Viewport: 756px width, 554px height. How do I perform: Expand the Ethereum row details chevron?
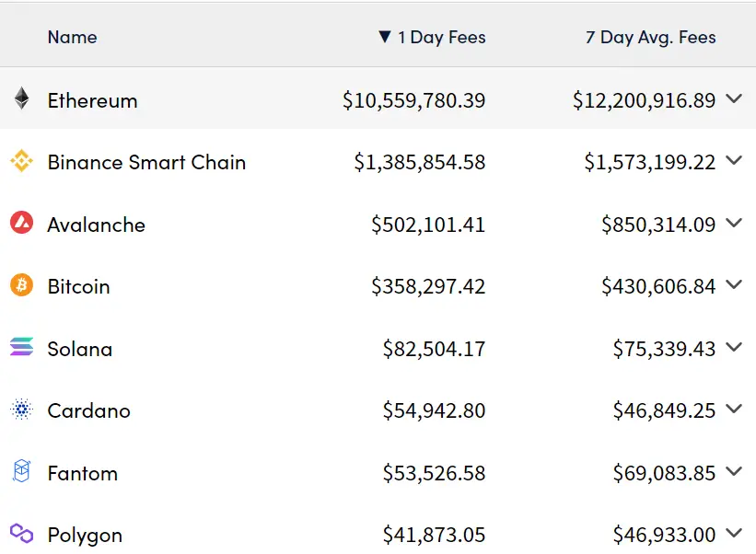734,98
